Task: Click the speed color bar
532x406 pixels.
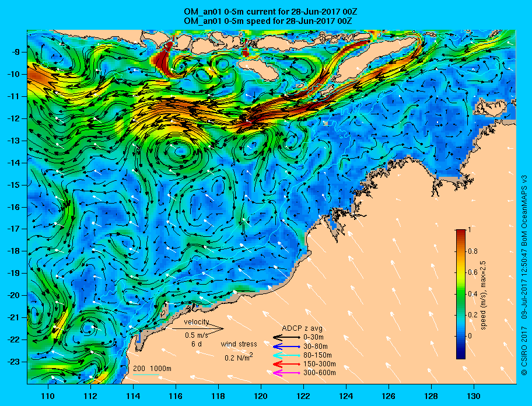Action: coord(461,294)
